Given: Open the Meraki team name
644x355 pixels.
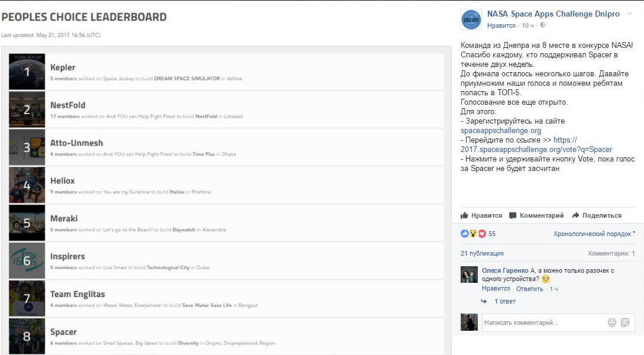Looking at the screenshot, I should pos(64,218).
